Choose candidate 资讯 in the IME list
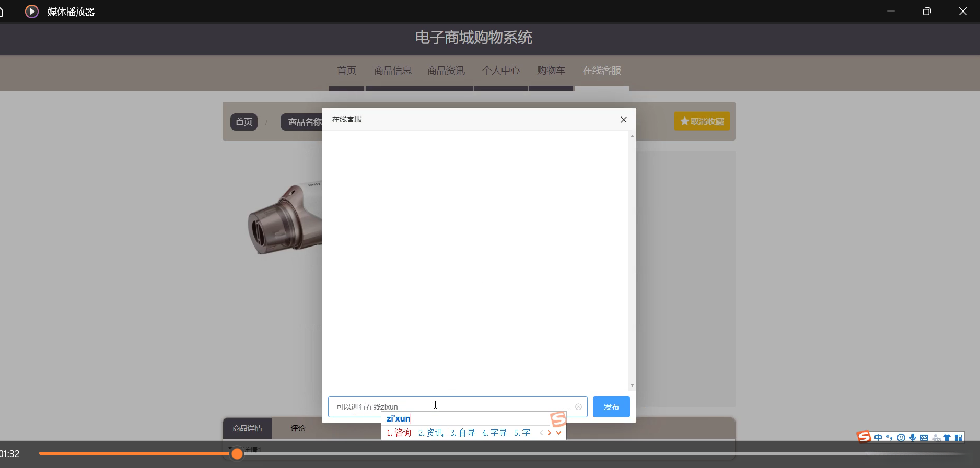The height and width of the screenshot is (468, 980). click(x=431, y=432)
